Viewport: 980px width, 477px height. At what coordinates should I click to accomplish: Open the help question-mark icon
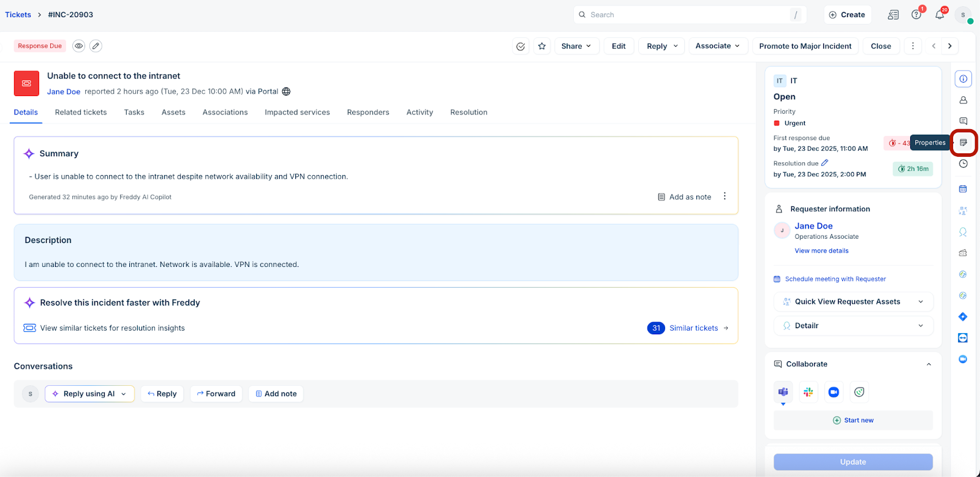coord(916,15)
